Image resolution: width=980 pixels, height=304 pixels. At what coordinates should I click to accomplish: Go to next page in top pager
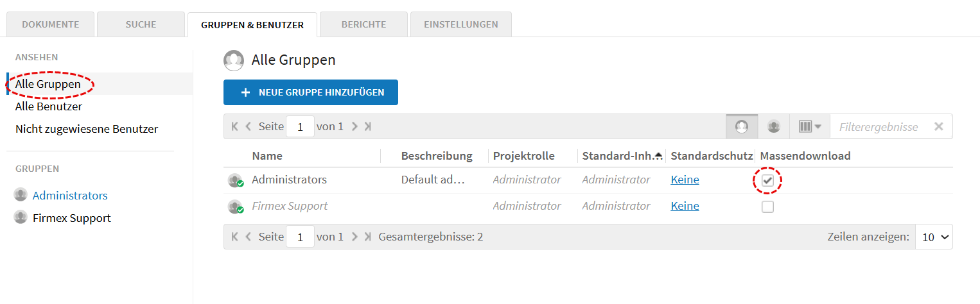(354, 126)
